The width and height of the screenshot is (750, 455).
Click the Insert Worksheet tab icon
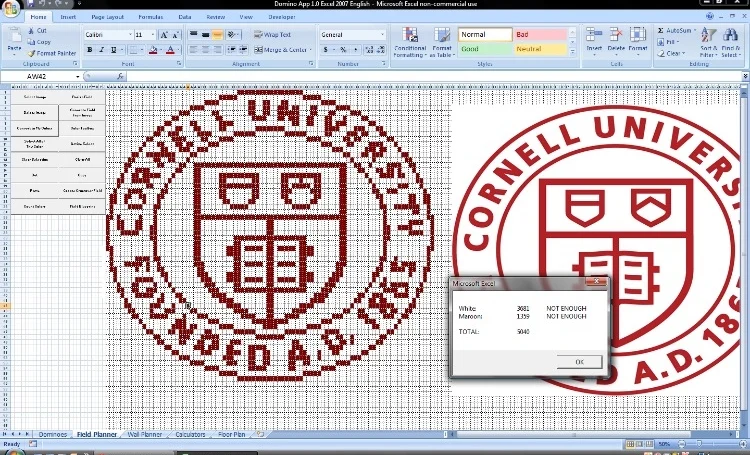point(260,434)
